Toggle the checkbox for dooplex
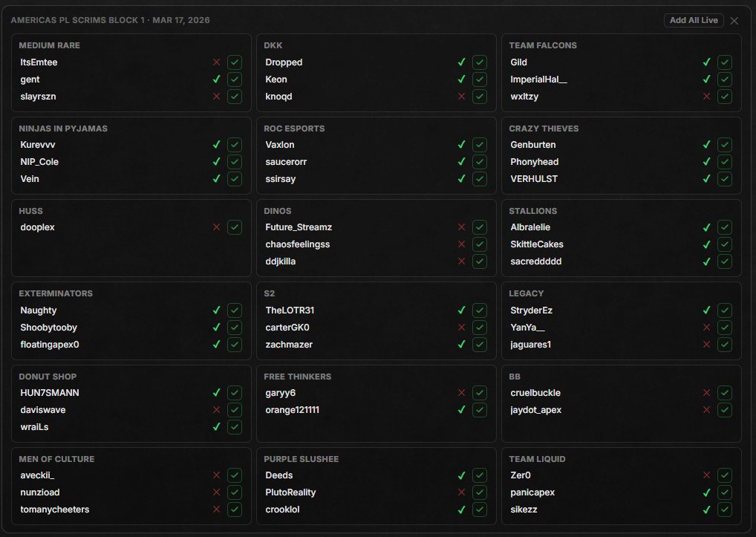Screen dimensions: 756x537 click(235, 227)
